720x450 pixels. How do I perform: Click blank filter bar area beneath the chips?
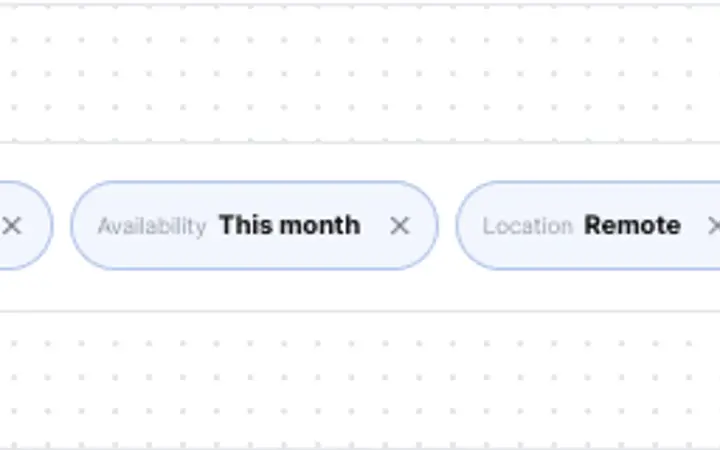(x=360, y=291)
